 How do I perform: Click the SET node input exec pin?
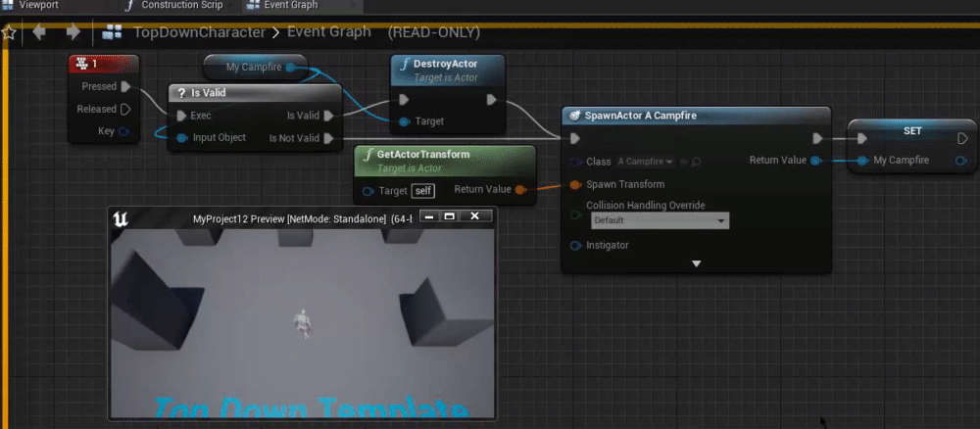861,138
